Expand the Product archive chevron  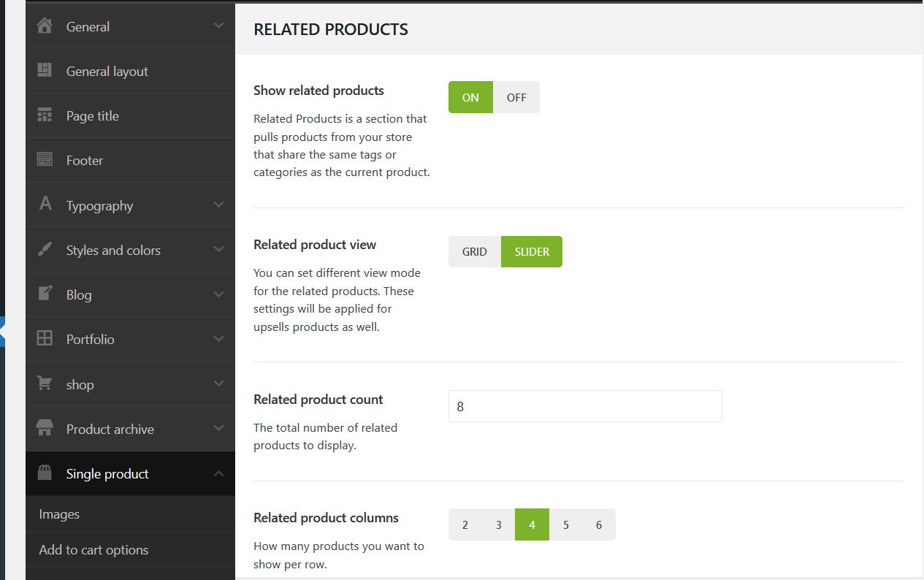tap(218, 429)
